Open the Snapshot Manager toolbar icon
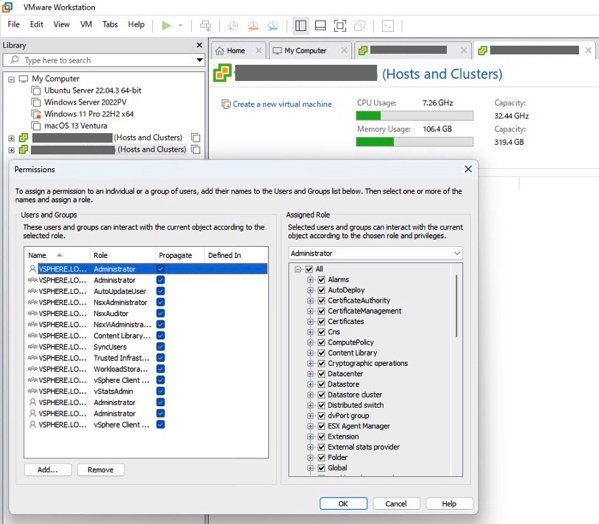 click(273, 26)
